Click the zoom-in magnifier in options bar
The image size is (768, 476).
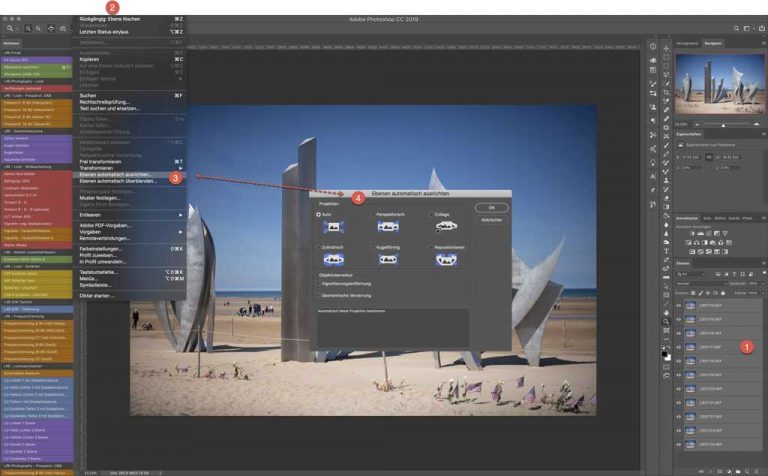point(28,29)
